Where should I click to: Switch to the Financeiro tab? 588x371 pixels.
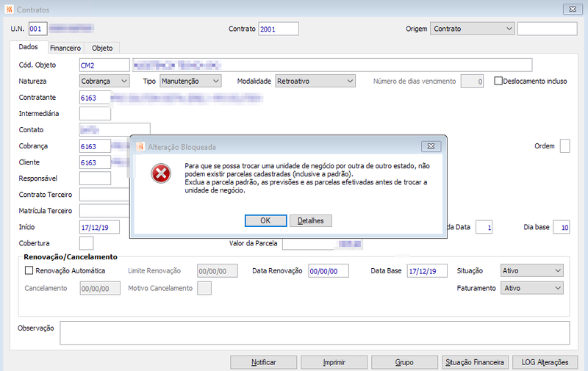pyautogui.click(x=65, y=48)
